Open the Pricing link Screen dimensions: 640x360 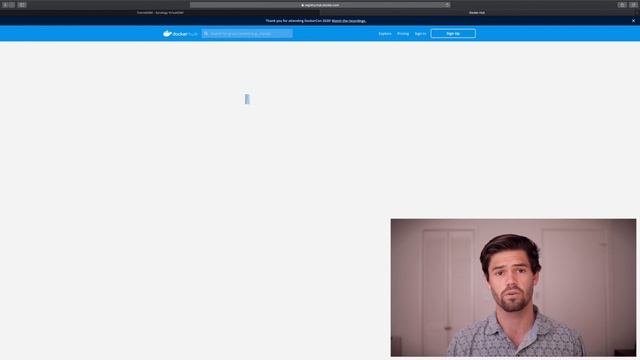[x=403, y=33]
